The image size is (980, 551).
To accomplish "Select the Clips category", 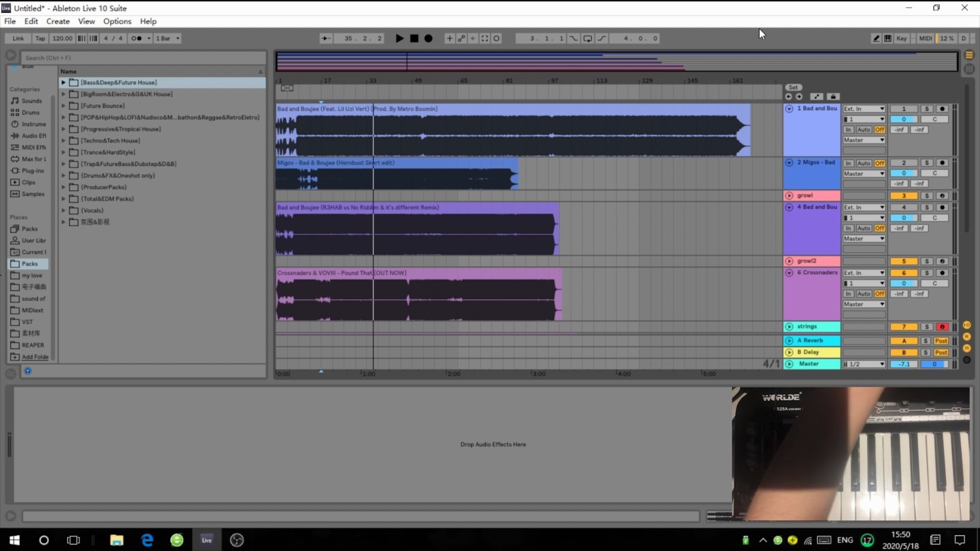I will tap(28, 182).
